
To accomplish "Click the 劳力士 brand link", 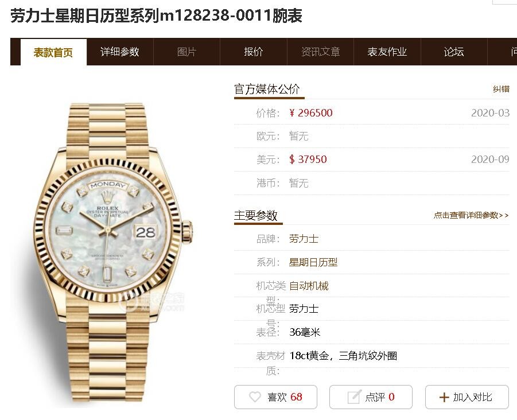I will [304, 239].
